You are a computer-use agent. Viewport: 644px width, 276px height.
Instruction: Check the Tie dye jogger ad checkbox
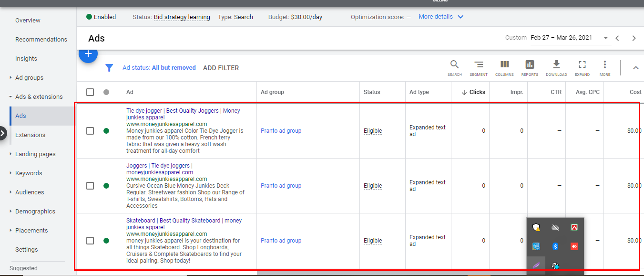tap(90, 131)
